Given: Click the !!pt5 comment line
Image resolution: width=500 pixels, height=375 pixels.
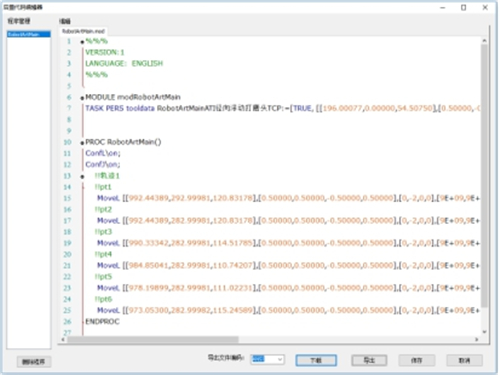Looking at the screenshot, I should coord(103,277).
